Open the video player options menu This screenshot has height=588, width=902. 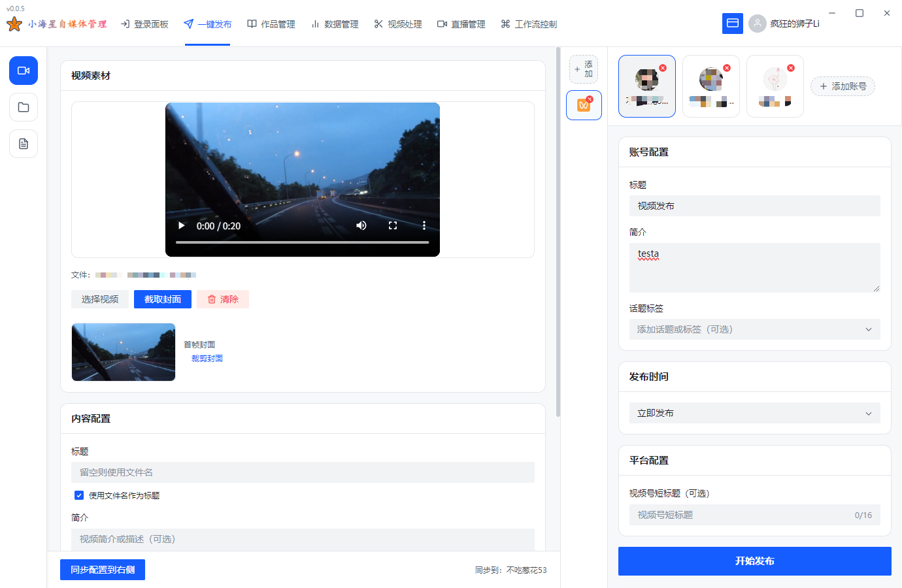point(424,225)
